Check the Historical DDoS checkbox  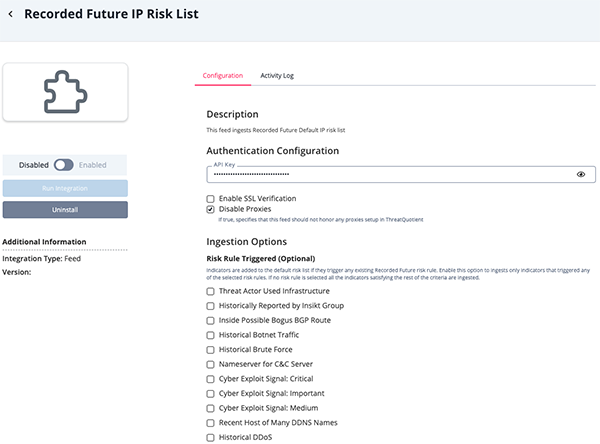[211, 438]
